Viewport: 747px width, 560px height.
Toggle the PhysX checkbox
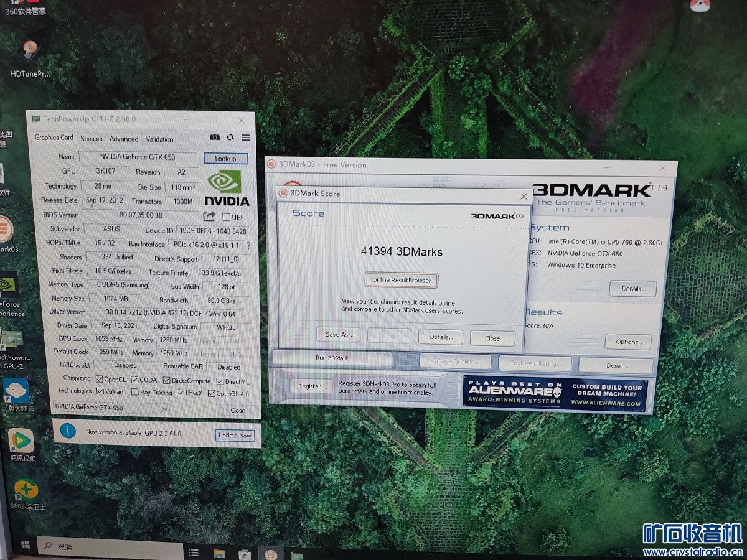[181, 393]
